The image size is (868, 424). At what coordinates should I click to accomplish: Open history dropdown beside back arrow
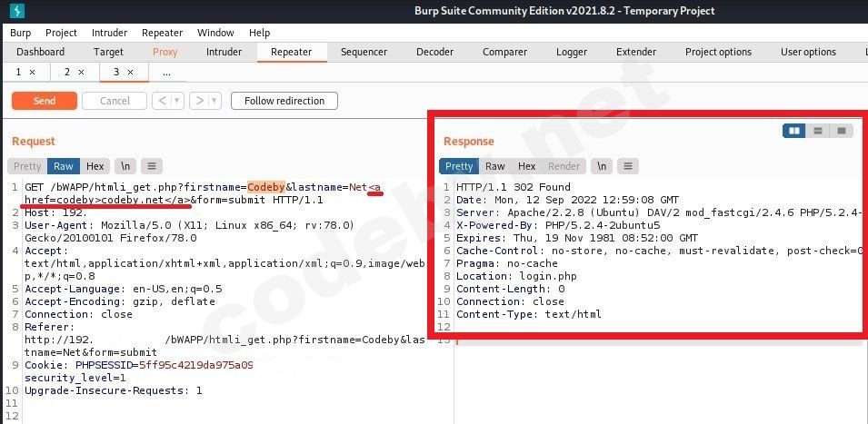tap(177, 101)
